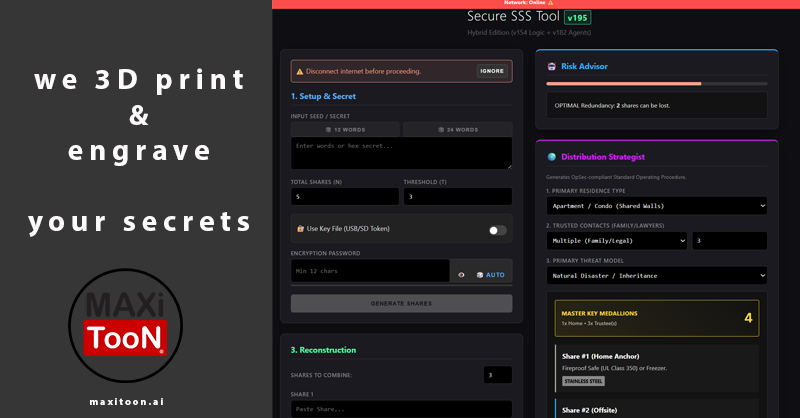Open the Primary Residence Type dropdown
Viewport: 800px width, 418px height.
coord(656,205)
